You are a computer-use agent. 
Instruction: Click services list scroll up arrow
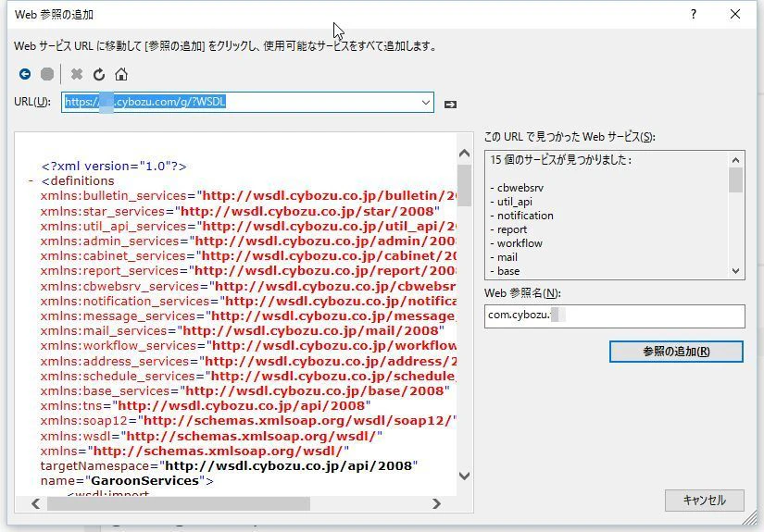(x=735, y=160)
